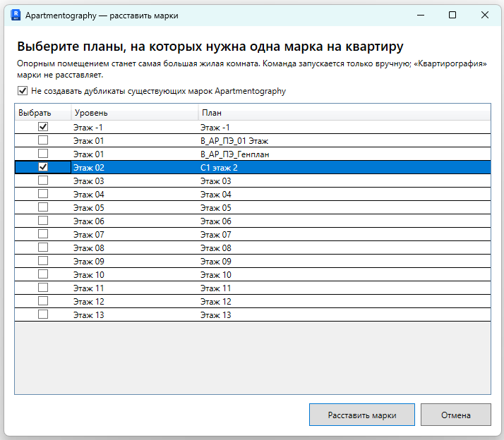The height and width of the screenshot is (440, 504).
Task: Enable the checkbox in row Этаж 05
Action: click(43, 207)
